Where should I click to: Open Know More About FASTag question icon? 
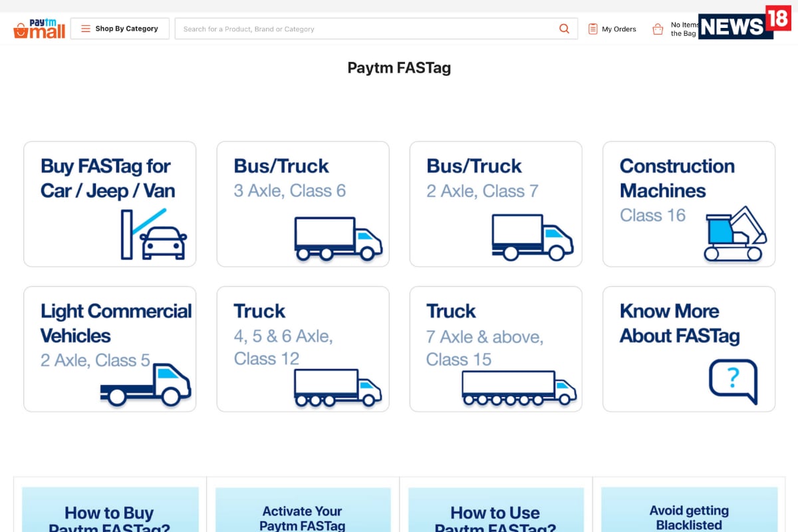click(733, 381)
